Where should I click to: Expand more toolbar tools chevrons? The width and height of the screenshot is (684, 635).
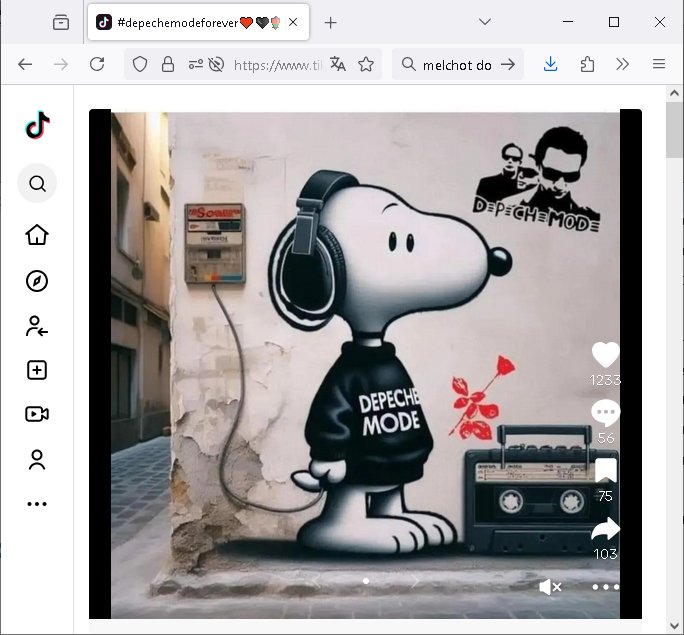click(x=622, y=65)
